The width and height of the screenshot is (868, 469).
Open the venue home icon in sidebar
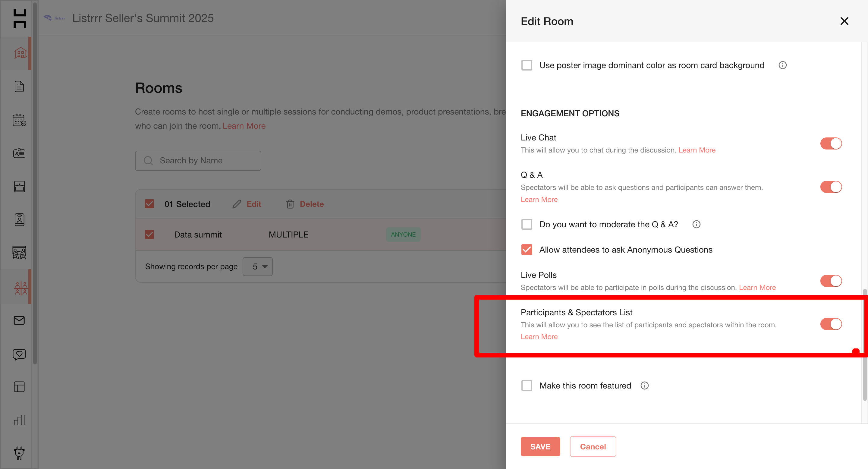click(20, 53)
